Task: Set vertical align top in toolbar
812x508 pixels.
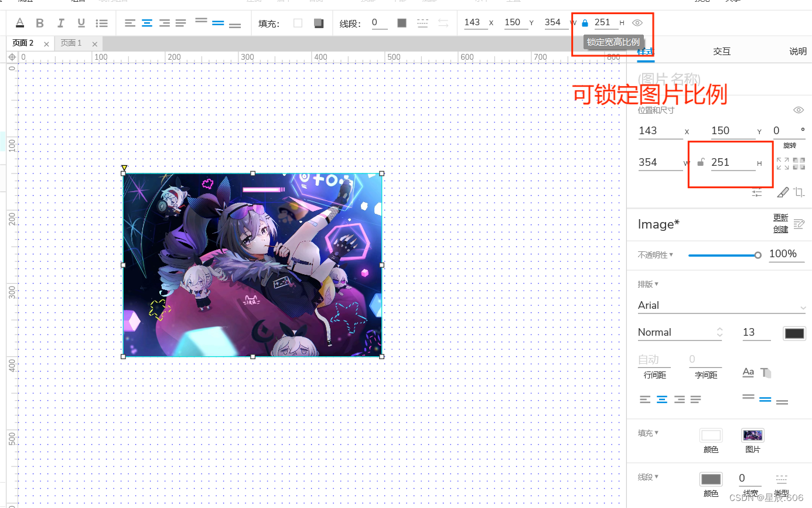Action: [x=201, y=21]
